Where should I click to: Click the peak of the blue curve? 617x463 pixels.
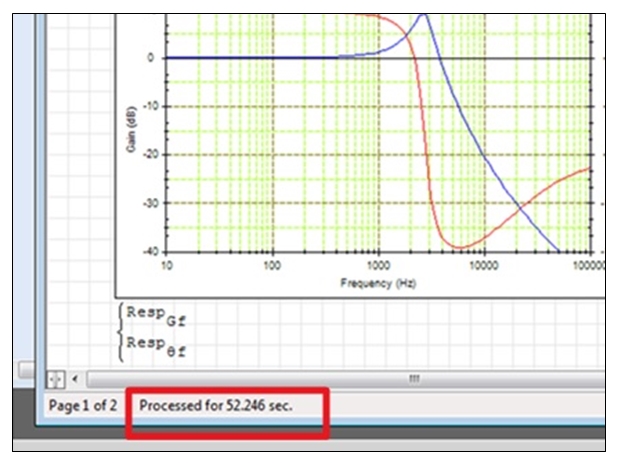coord(423,16)
